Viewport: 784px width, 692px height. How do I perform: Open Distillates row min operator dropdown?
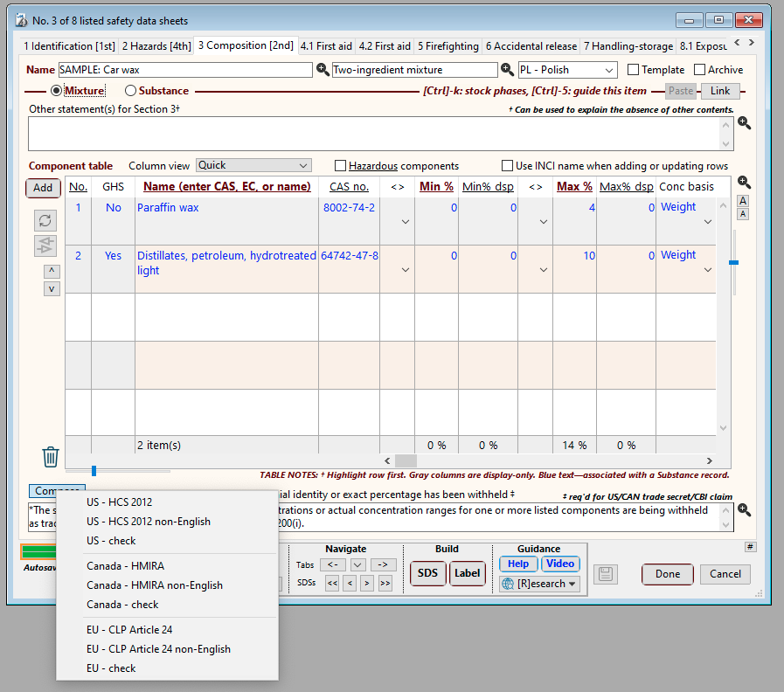[406, 269]
